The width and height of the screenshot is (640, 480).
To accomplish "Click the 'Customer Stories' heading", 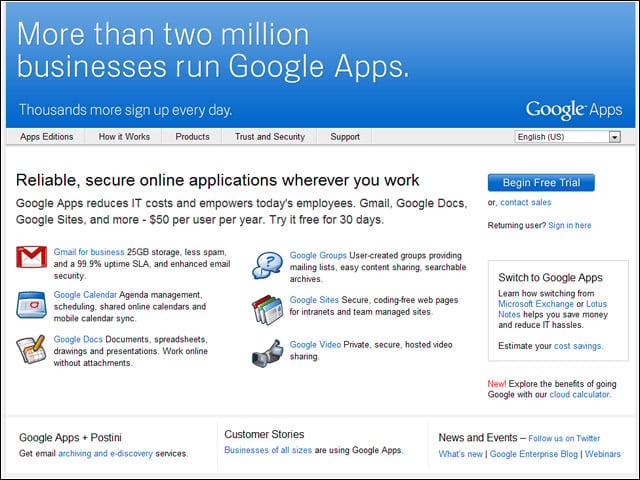I will [264, 434].
